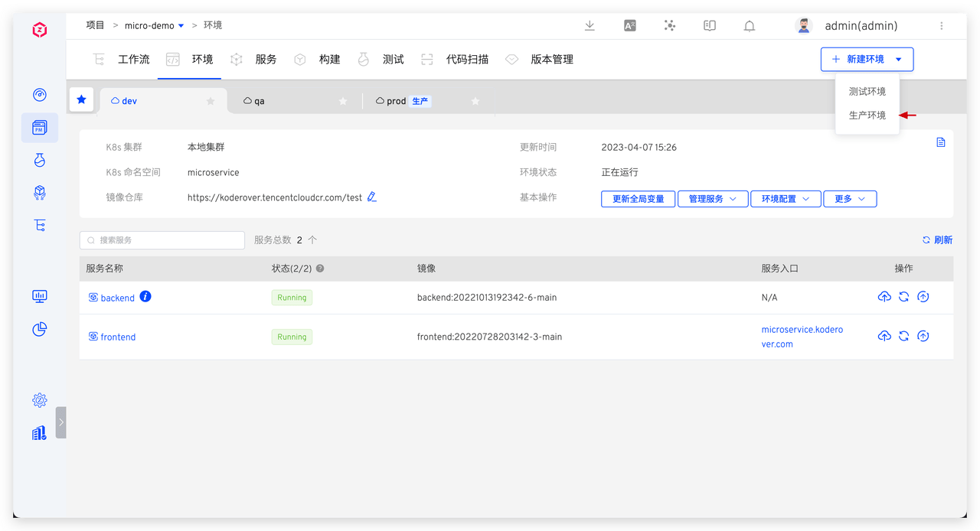
Task: Click the 更新全局变量 button
Action: [638, 198]
